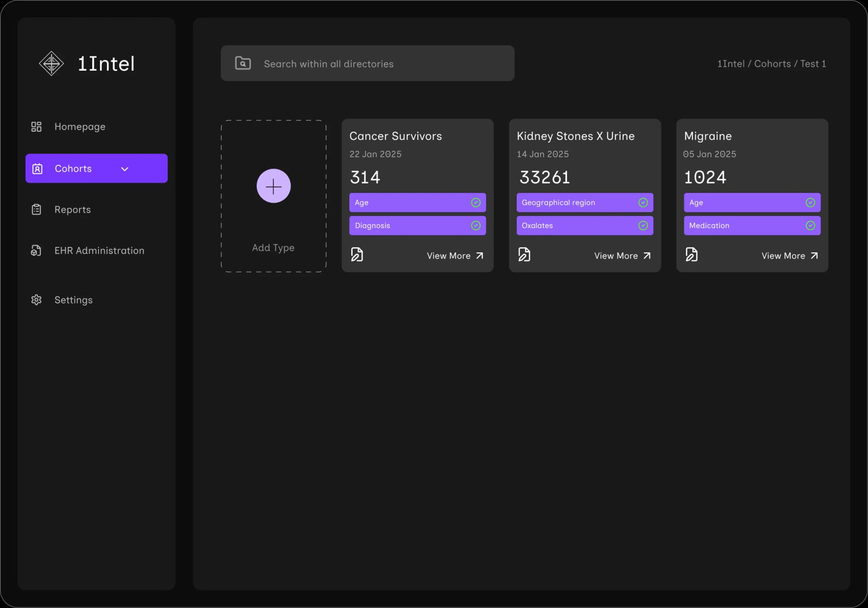Click the Kidney Stones X Urine title
Screen dimensions: 868x608
tap(576, 136)
